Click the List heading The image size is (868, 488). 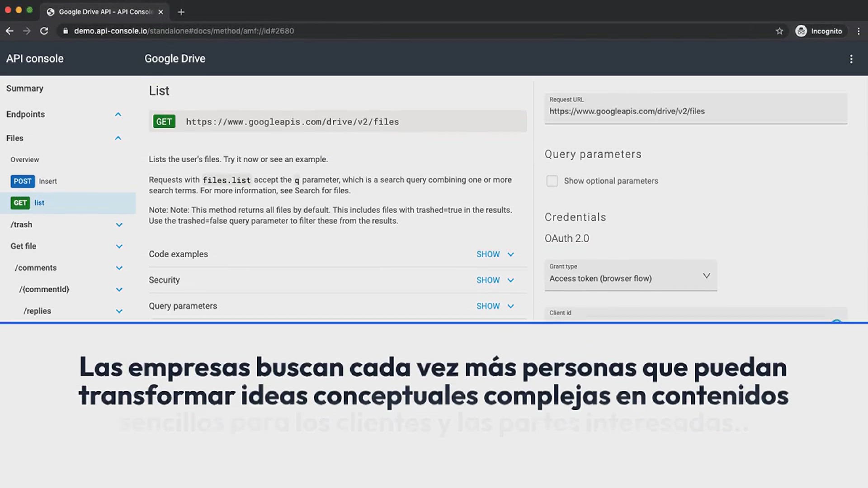click(x=159, y=91)
